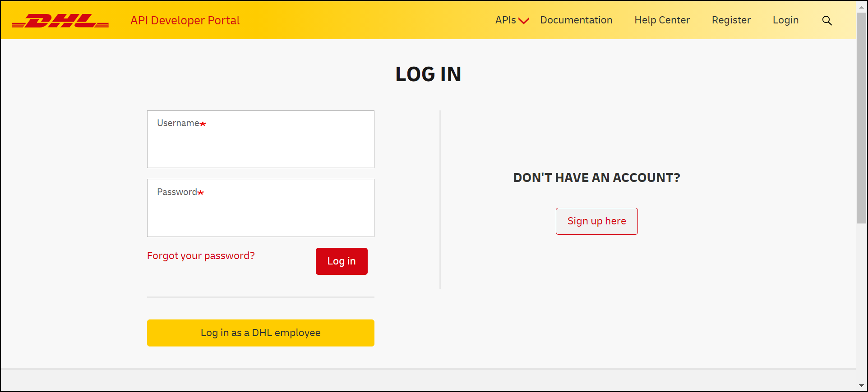868x392 pixels.
Task: Open the Documentation menu item
Action: tap(576, 20)
